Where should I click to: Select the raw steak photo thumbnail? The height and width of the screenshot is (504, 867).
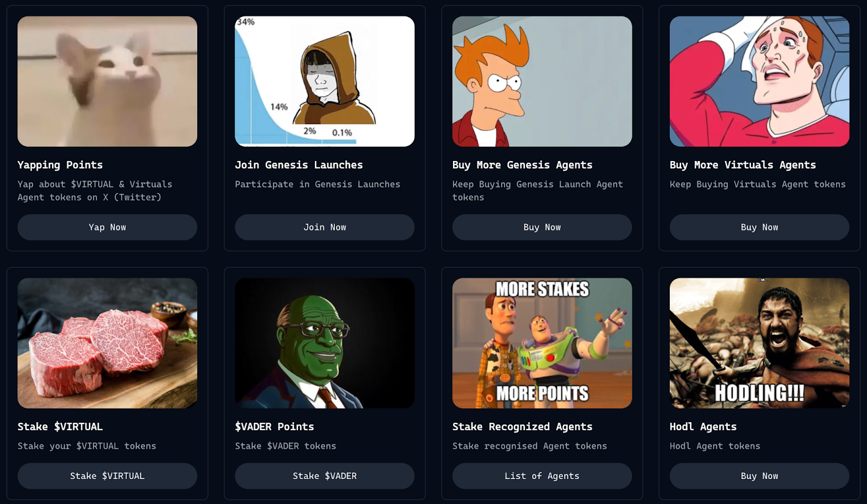pyautogui.click(x=107, y=343)
